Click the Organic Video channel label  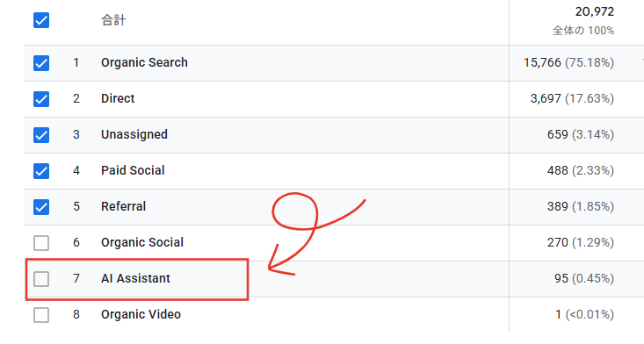point(141,314)
